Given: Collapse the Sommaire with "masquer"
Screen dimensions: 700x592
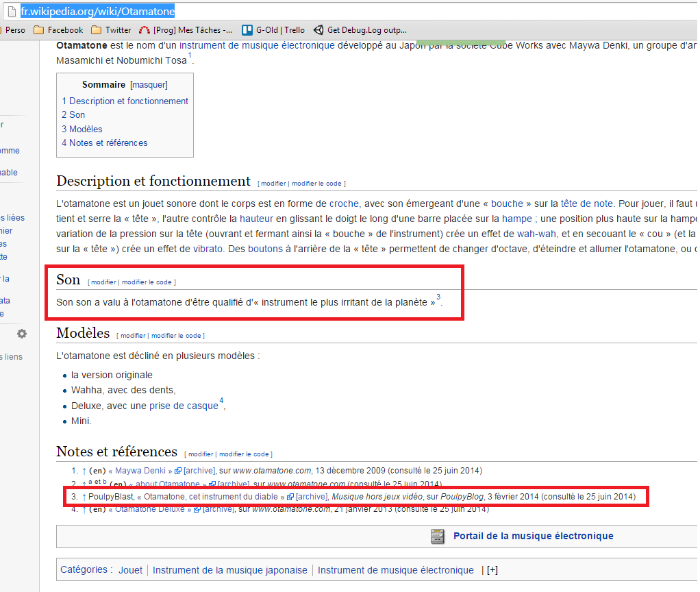Looking at the screenshot, I should (149, 84).
